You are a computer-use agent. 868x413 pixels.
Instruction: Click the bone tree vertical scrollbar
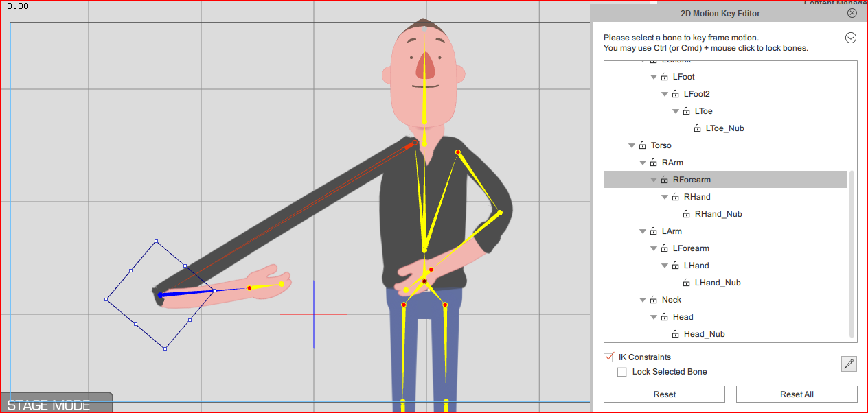tap(853, 254)
